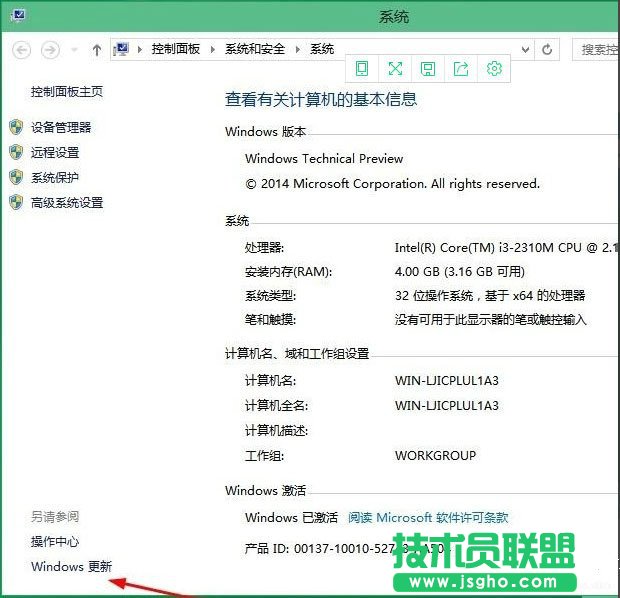The width and height of the screenshot is (620, 598).
Task: Click the save icon in floating toolbar
Action: click(x=428, y=68)
